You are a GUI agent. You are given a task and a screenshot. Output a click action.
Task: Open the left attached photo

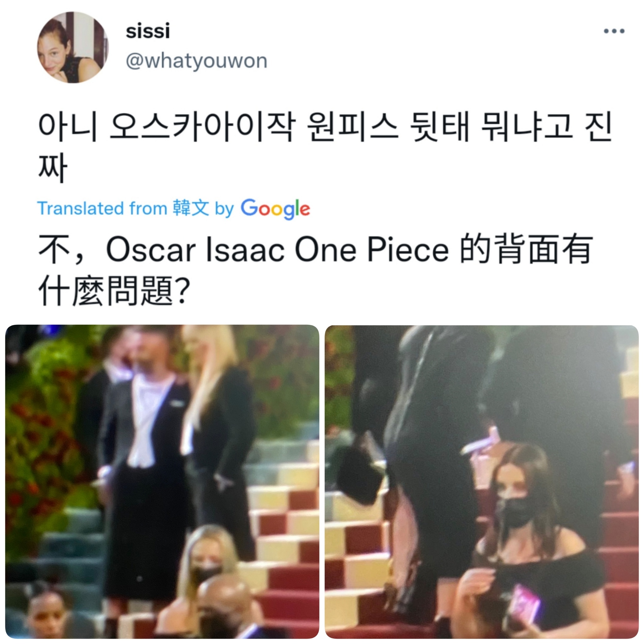[x=162, y=482]
